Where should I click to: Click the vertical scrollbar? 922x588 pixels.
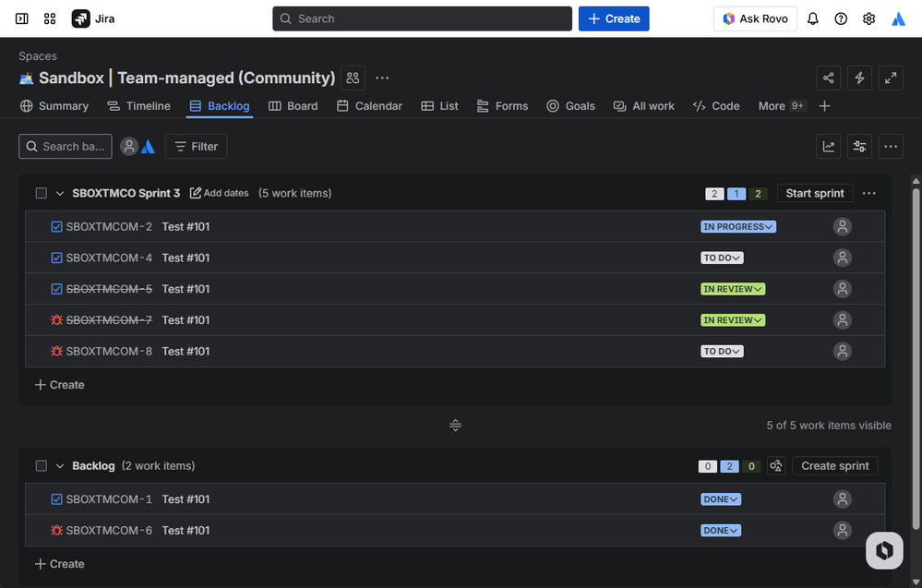click(x=916, y=359)
